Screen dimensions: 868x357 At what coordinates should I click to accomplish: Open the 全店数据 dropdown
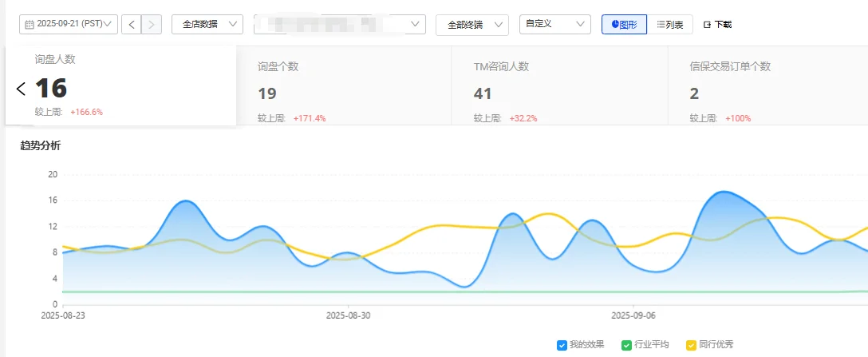pyautogui.click(x=207, y=25)
